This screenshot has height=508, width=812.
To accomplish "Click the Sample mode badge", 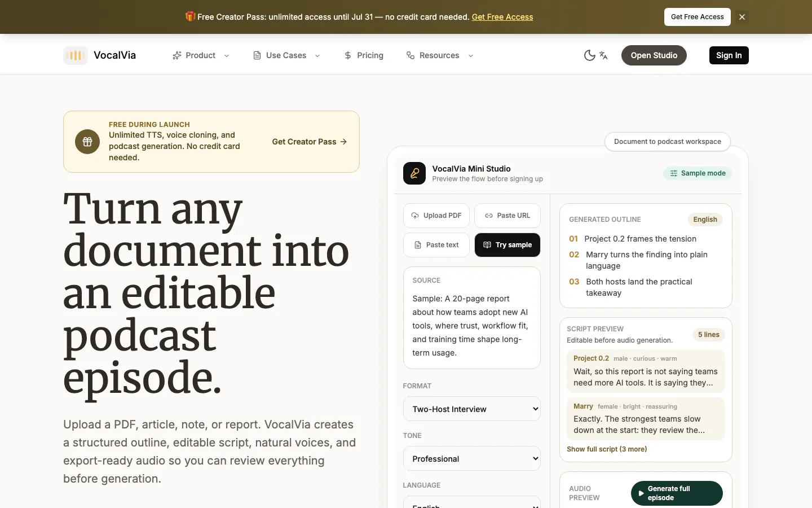I will coord(698,173).
